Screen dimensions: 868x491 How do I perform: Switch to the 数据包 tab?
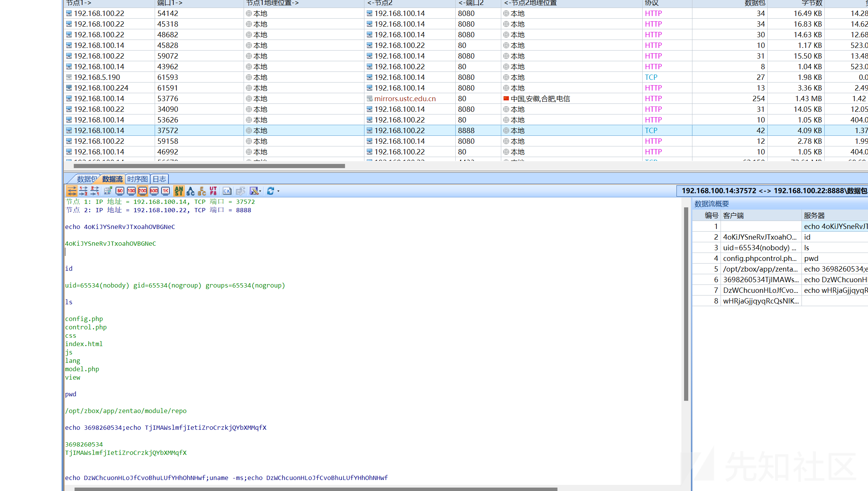click(x=87, y=179)
